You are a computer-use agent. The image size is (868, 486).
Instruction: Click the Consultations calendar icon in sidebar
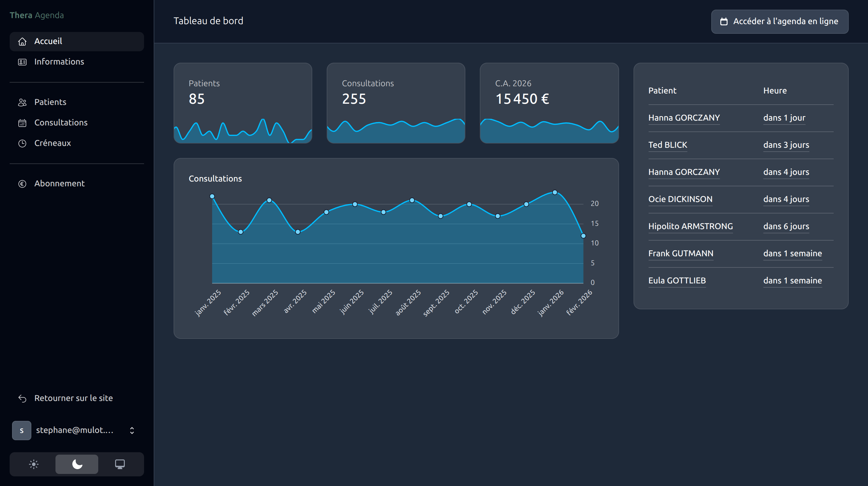click(x=22, y=123)
